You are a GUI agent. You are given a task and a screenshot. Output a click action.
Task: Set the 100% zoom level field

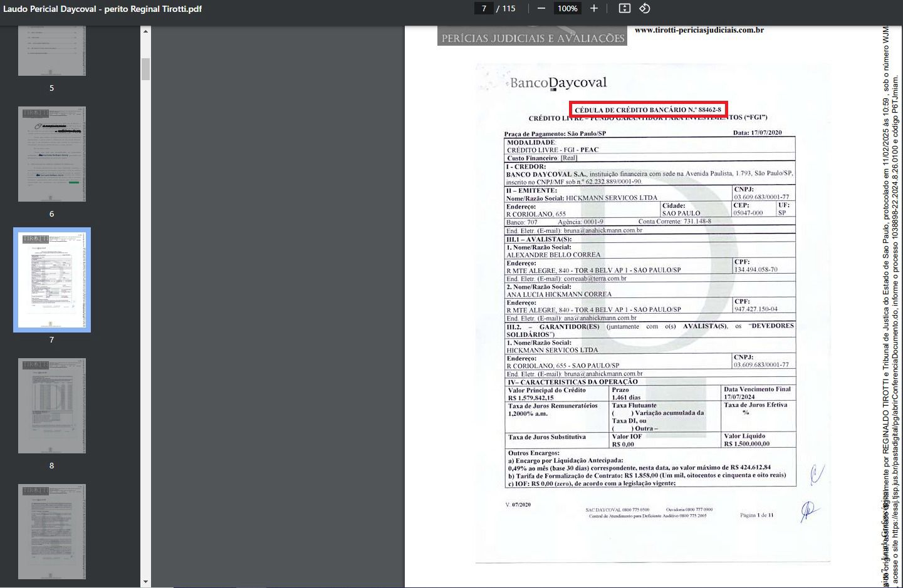(x=567, y=9)
